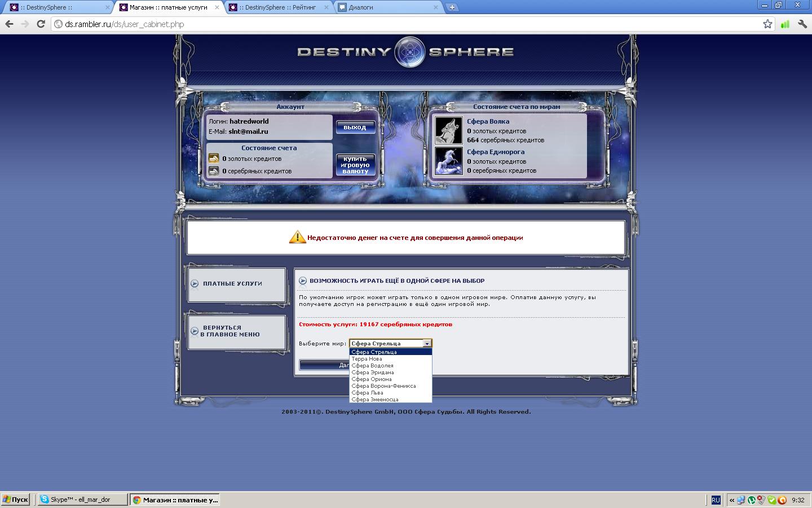
Task: Bookmark page with the star icon
Action: coord(767,24)
